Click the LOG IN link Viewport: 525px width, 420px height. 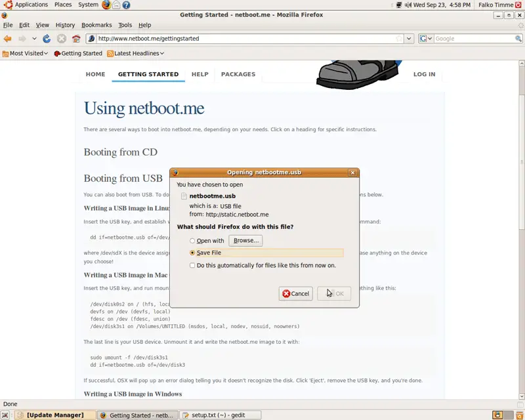click(x=424, y=74)
